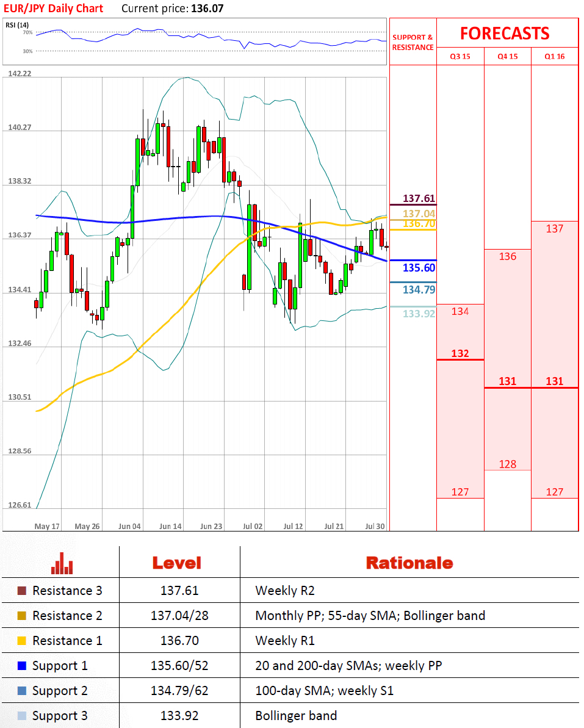The width and height of the screenshot is (584, 728).
Task: Click the Support 3 light blue swatch
Action: (x=22, y=716)
